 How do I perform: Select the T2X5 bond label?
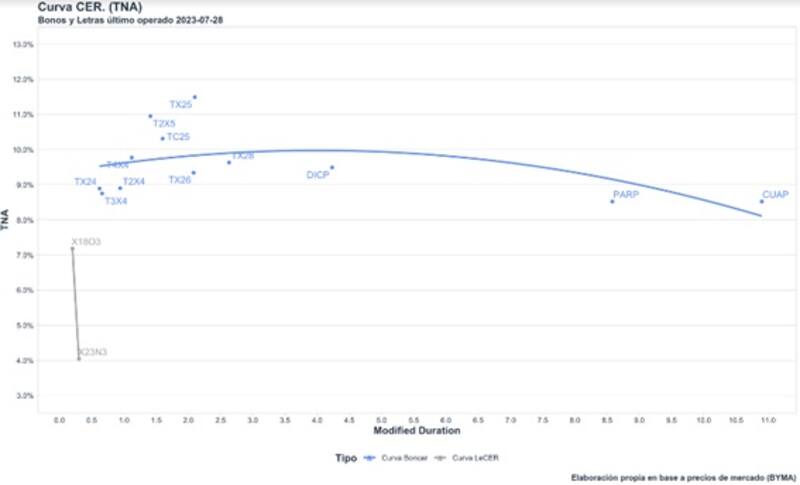(x=164, y=124)
